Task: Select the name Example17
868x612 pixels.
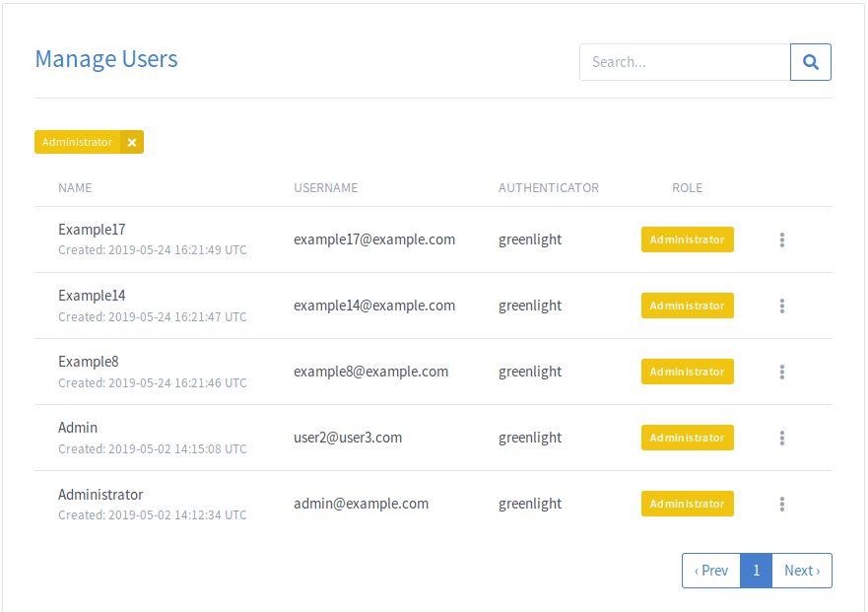Action: (92, 230)
